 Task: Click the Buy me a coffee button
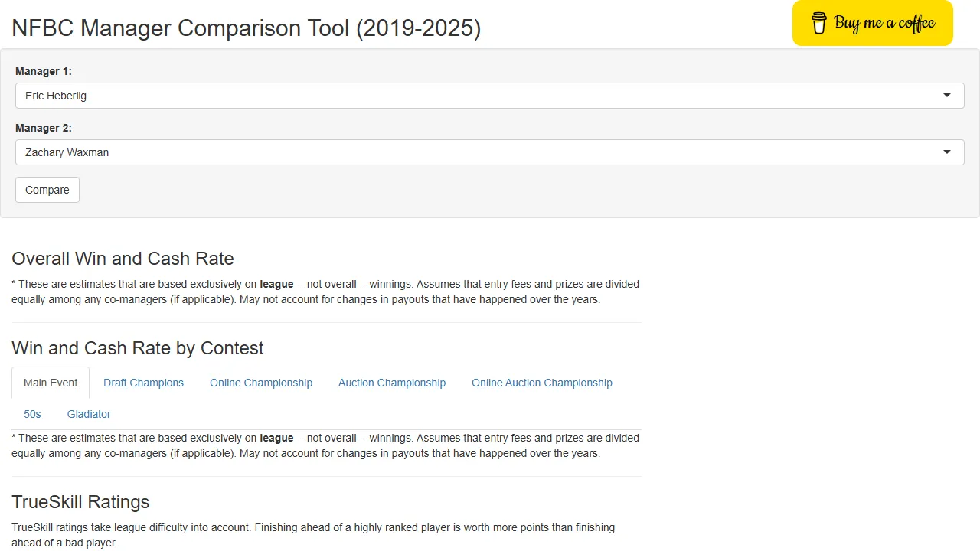point(873,23)
